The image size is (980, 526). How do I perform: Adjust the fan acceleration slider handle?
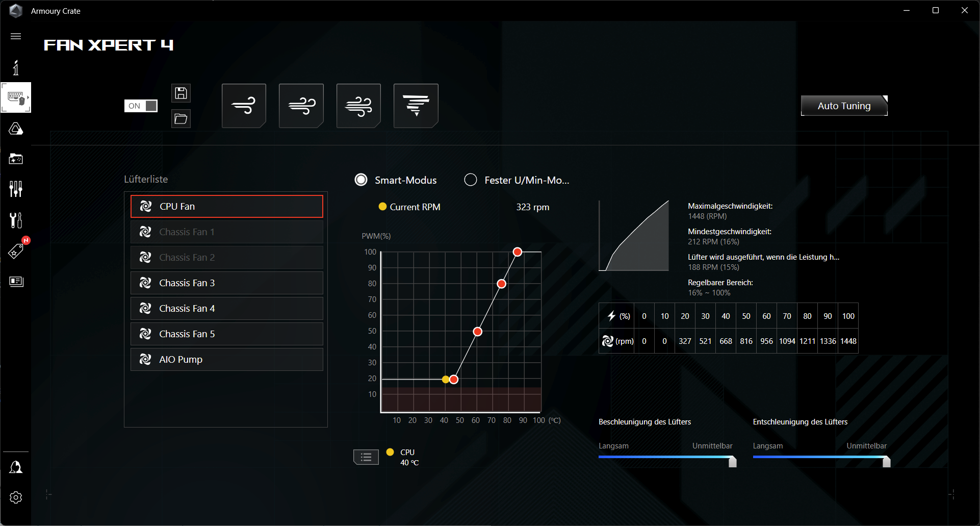[733, 462]
